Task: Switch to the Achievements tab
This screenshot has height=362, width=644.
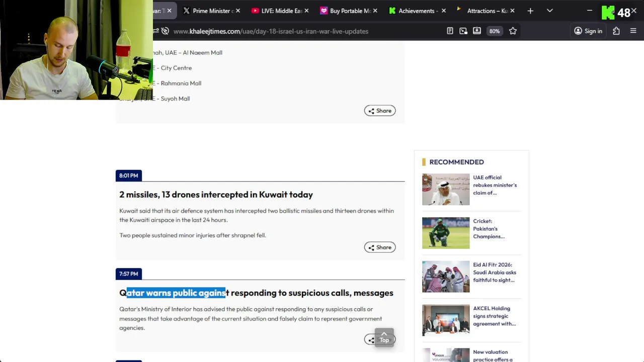Action: 418,11
